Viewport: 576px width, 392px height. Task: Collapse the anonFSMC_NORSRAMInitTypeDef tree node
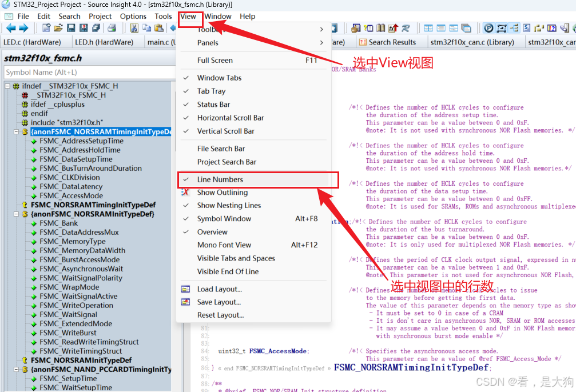(16, 214)
